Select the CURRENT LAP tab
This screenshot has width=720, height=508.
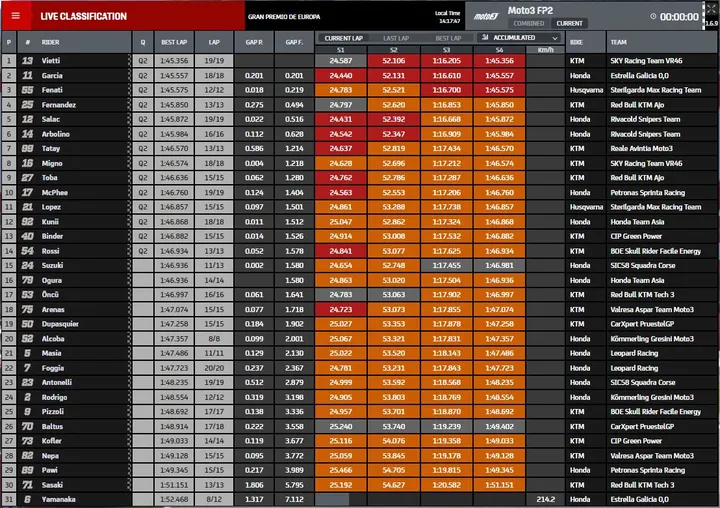(343, 38)
